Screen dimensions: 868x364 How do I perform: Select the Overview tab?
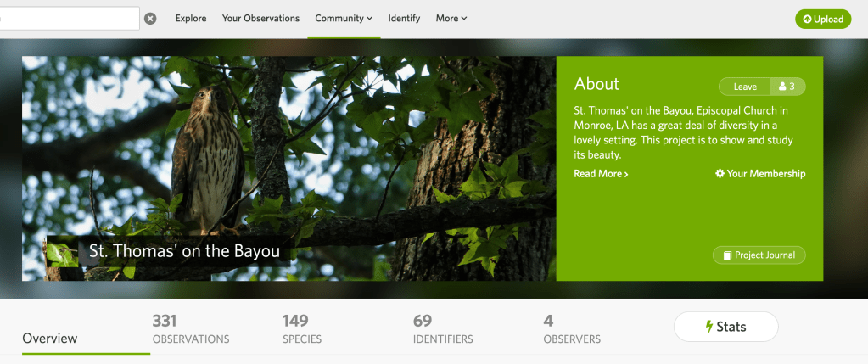point(50,339)
